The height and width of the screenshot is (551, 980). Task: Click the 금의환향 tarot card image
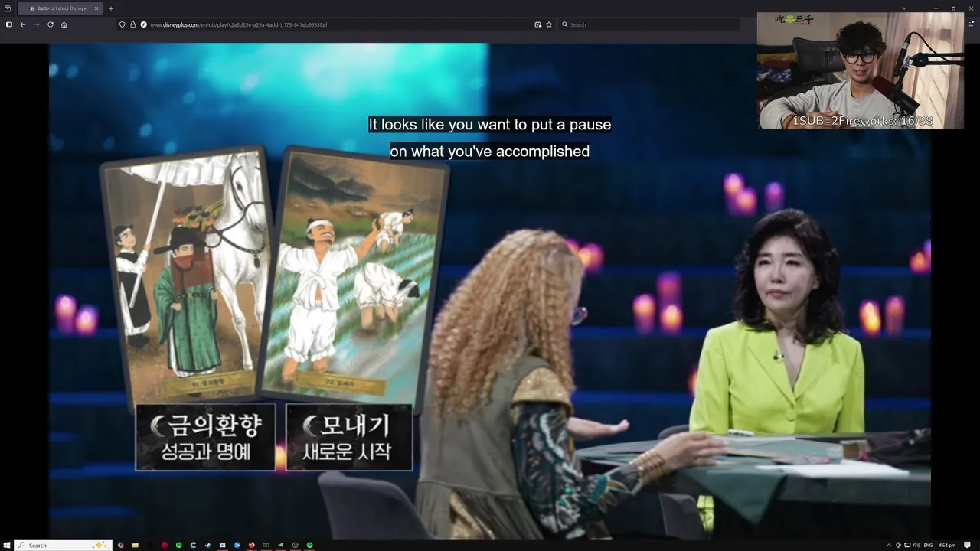coord(188,274)
